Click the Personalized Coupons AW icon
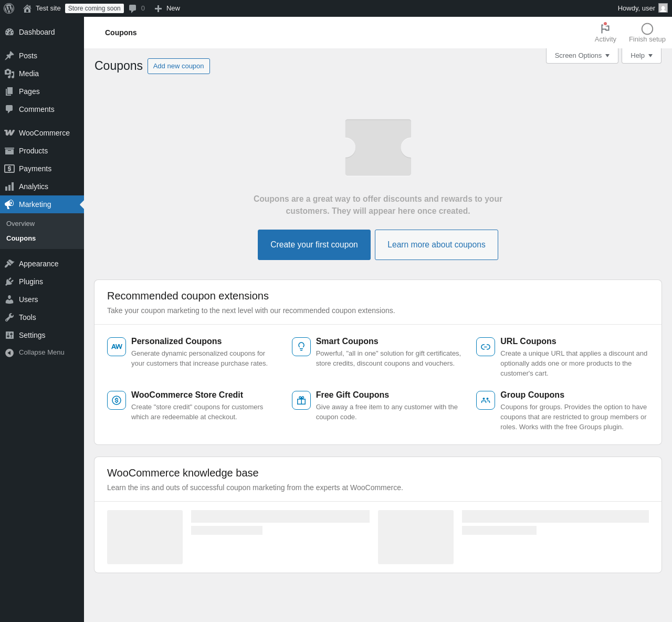Image resolution: width=672 pixels, height=622 pixels. (x=117, y=347)
